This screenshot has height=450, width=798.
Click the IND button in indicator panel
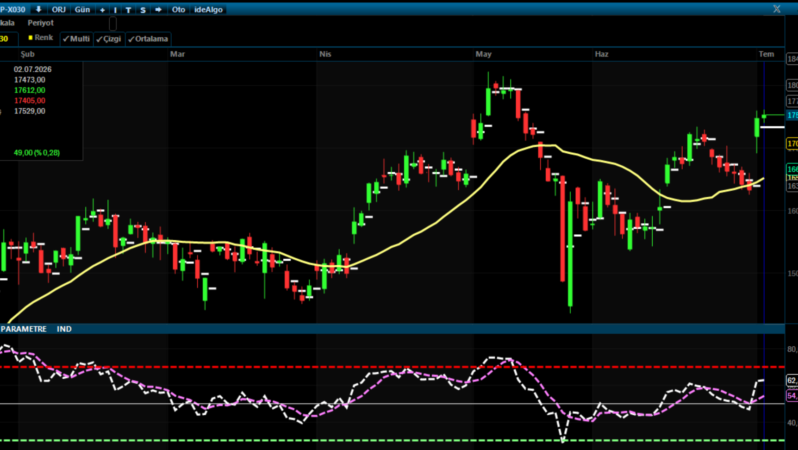tap(64, 329)
